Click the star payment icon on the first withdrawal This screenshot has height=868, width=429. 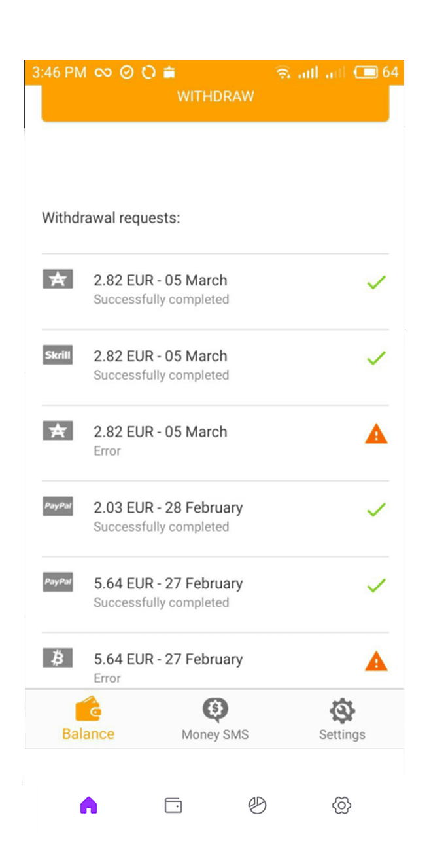point(58,279)
